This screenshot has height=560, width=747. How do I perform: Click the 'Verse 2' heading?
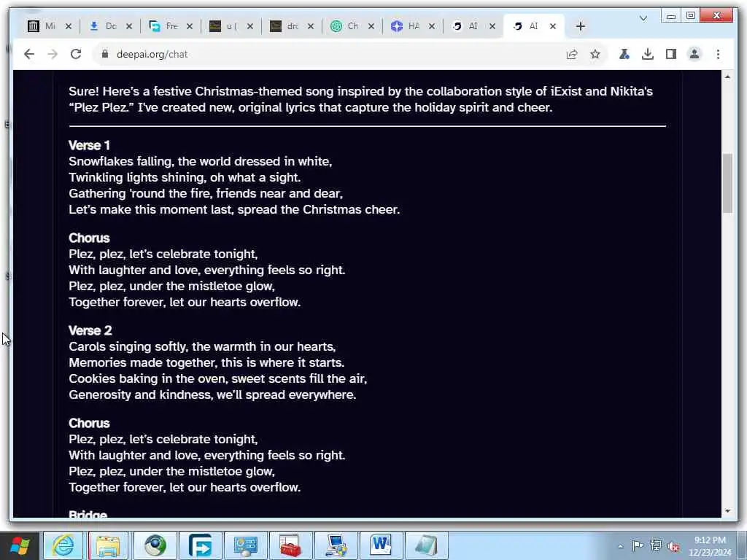coord(90,330)
